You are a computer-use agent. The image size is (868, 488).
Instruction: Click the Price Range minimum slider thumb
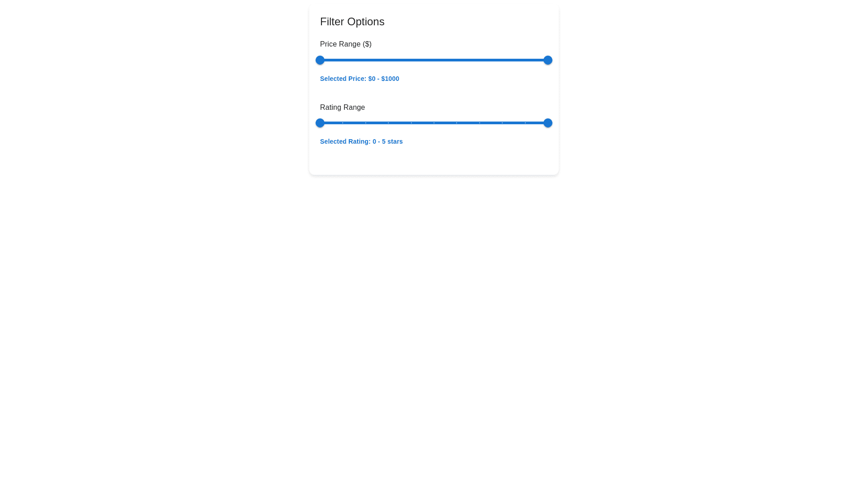[320, 60]
